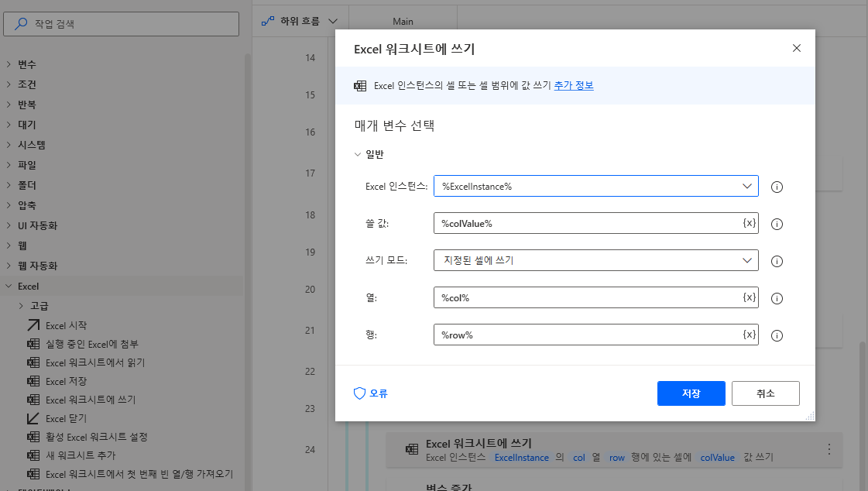The height and width of the screenshot is (491, 868).
Task: Click the Excel 저장 action icon
Action: (33, 381)
